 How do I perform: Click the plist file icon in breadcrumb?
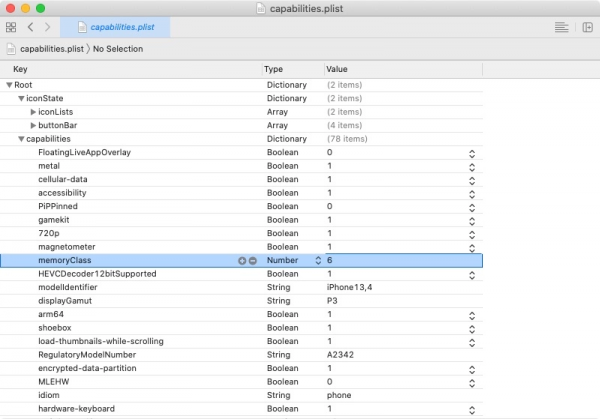(11, 48)
